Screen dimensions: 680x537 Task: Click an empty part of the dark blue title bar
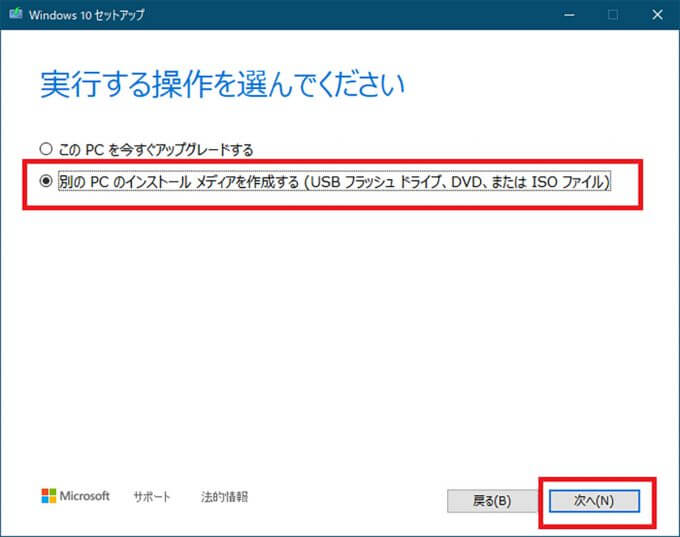click(x=347, y=15)
